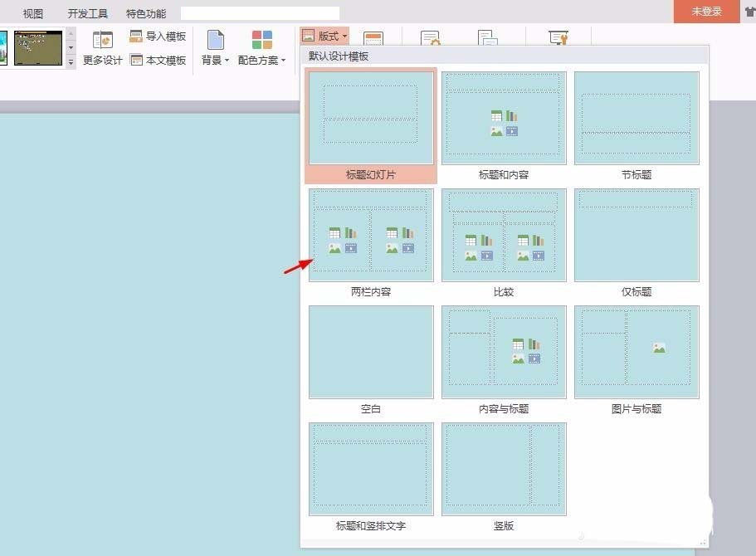Click the 版式 picture icon
Viewport: 756px width, 556px height.
(308, 35)
